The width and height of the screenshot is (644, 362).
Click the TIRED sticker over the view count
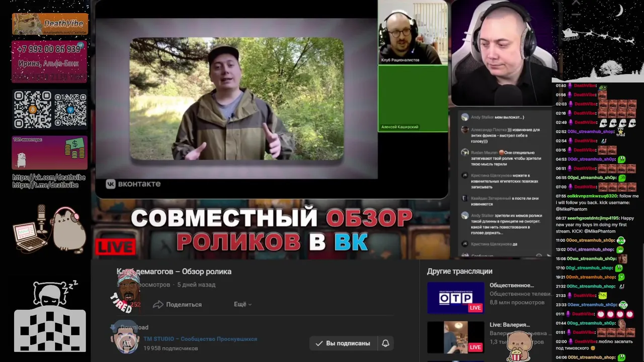pos(125,292)
